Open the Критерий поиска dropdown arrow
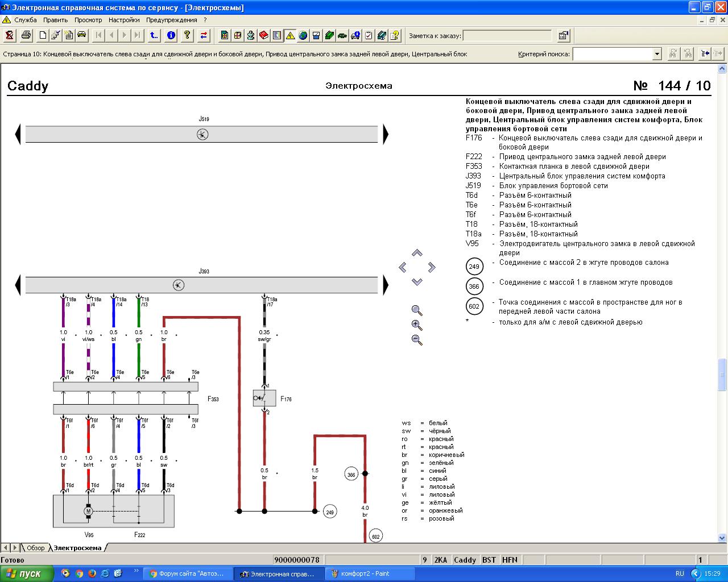This screenshot has width=728, height=582. (657, 54)
